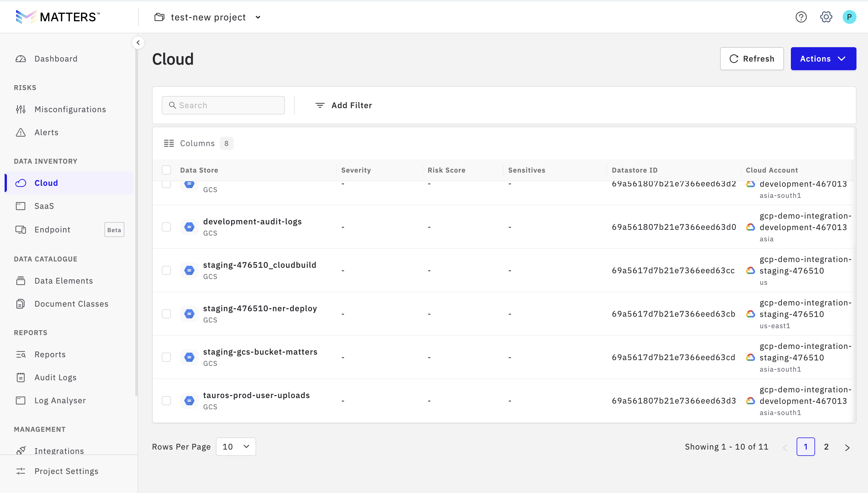Click the Dashboard gauge icon

pyautogui.click(x=21, y=59)
